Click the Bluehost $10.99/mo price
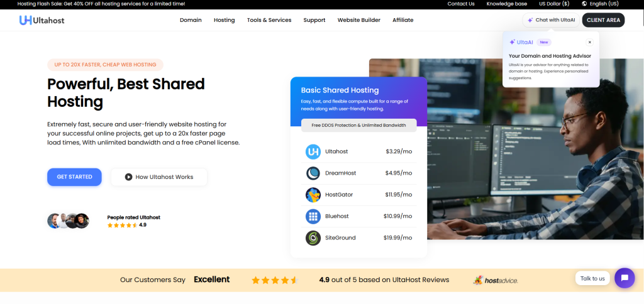Viewport: 644px width, 304px height. (x=397, y=216)
